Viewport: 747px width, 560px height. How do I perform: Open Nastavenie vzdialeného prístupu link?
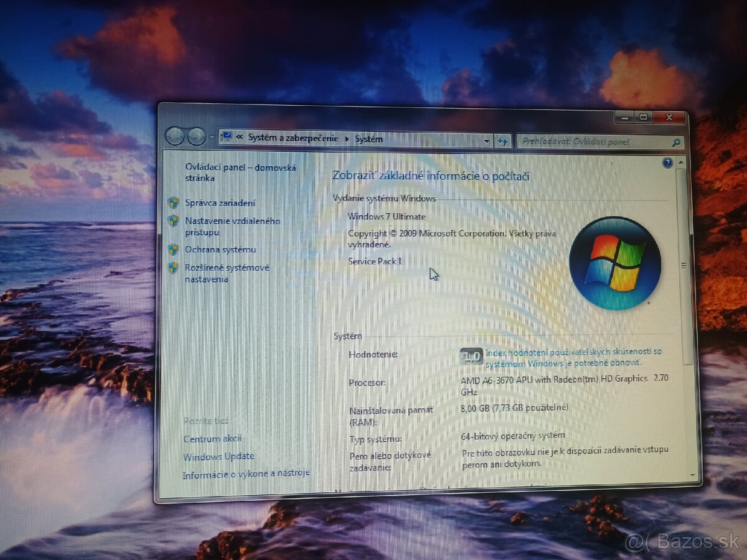(x=232, y=226)
